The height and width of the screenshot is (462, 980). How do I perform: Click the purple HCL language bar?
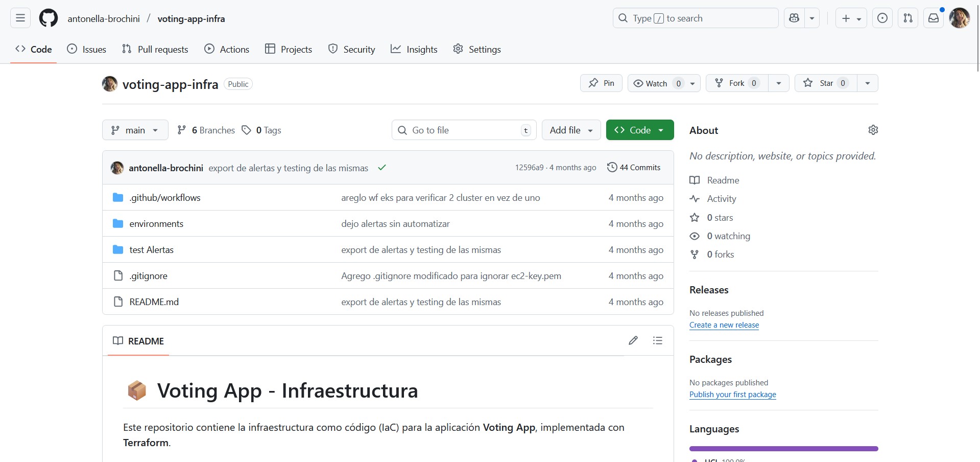pyautogui.click(x=783, y=449)
